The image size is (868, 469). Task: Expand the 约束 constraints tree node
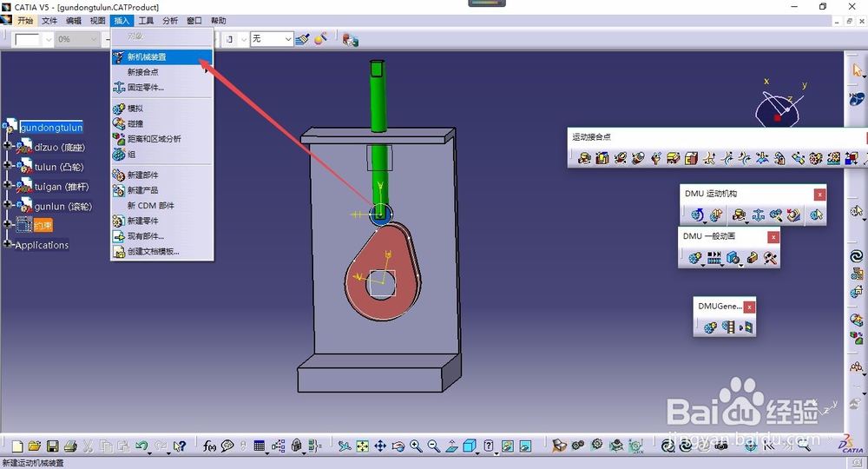[x=7, y=224]
